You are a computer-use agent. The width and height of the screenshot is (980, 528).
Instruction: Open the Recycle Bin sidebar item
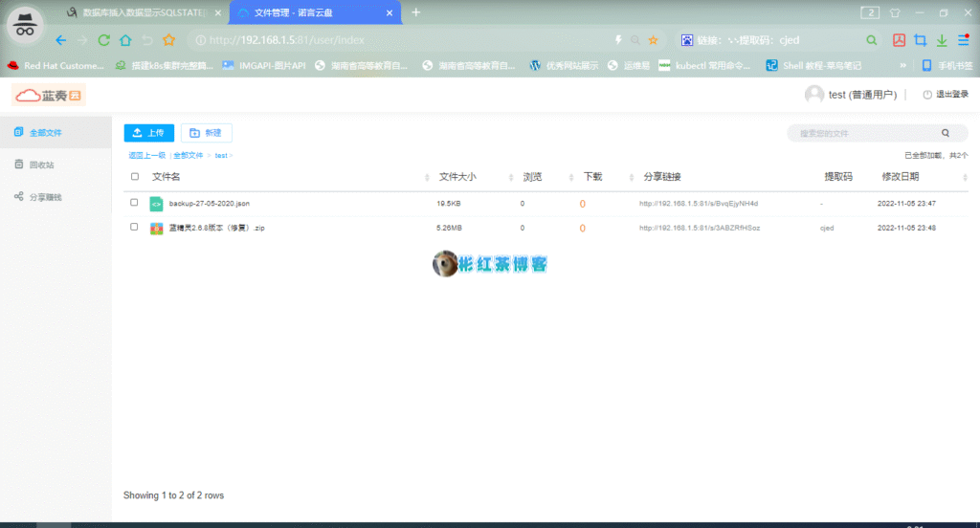coord(40,165)
